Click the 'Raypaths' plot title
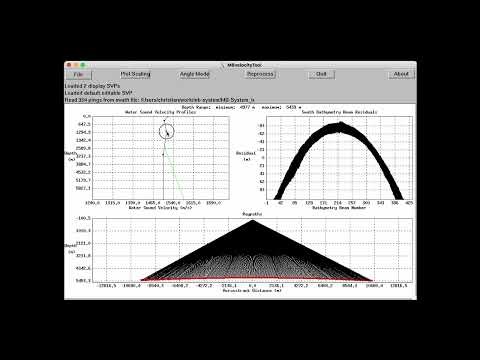 pos(252,214)
